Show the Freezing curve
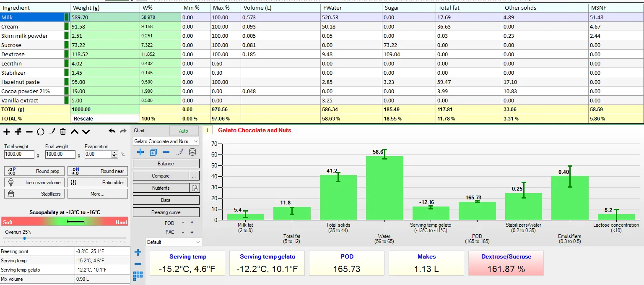Viewport: 644px width, 285px height. (166, 212)
